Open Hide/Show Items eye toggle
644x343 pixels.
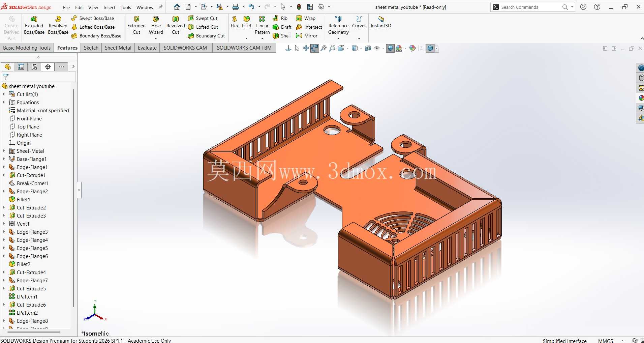point(377,48)
